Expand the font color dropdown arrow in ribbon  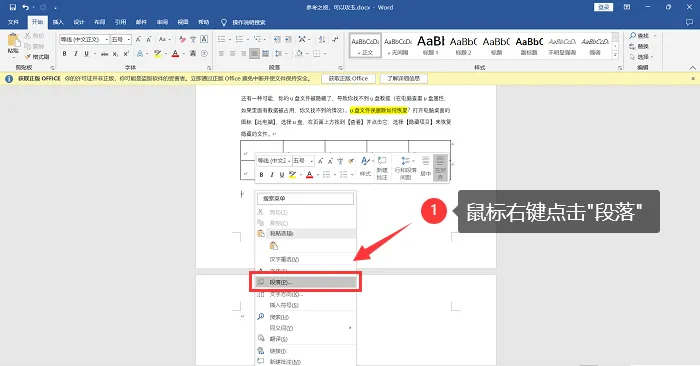pos(184,54)
